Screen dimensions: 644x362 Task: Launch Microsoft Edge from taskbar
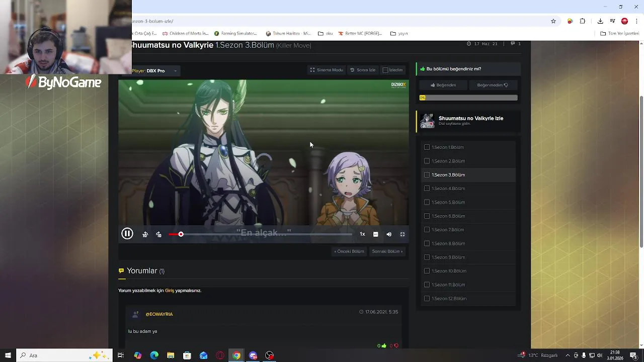(x=154, y=355)
